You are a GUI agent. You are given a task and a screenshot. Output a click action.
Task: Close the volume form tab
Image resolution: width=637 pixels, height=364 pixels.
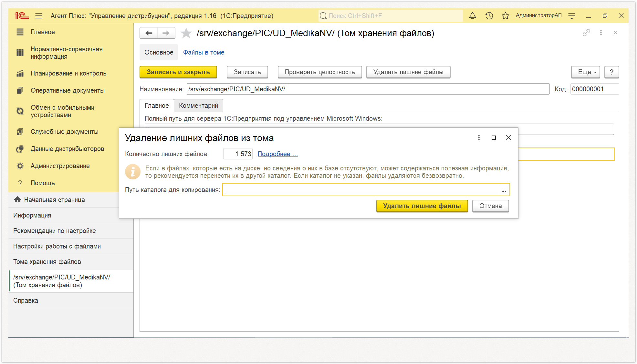[615, 33]
